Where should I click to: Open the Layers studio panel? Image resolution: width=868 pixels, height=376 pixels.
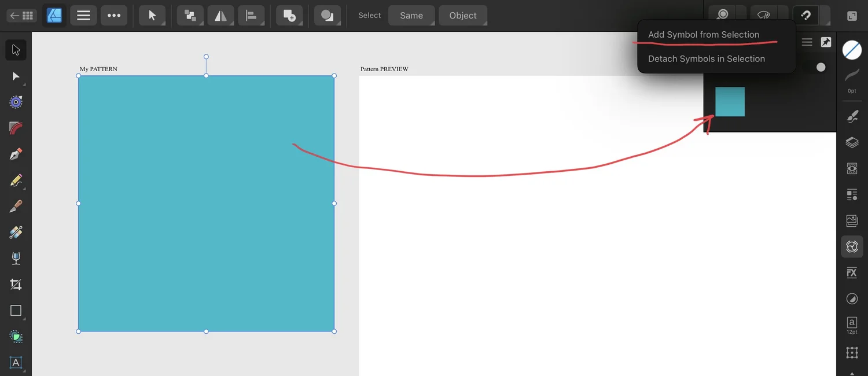(852, 142)
